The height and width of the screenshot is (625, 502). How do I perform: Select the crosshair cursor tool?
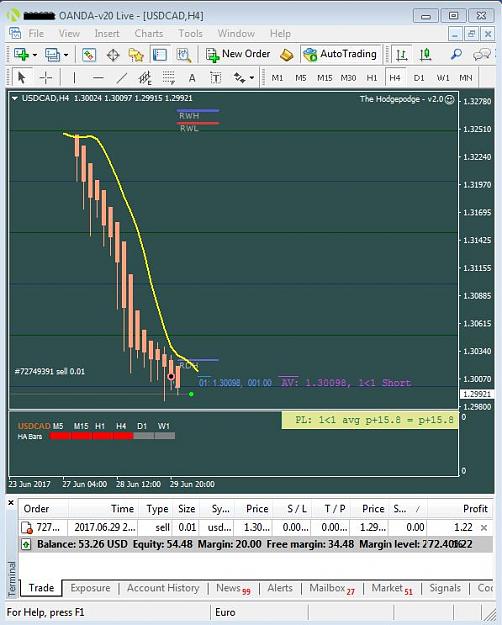46,77
